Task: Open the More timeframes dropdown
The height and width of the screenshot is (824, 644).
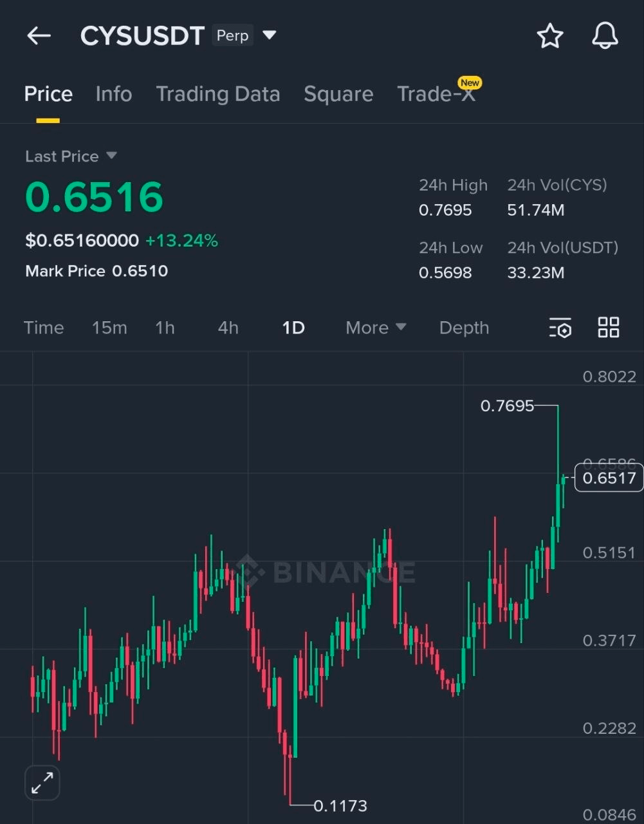Action: [376, 328]
